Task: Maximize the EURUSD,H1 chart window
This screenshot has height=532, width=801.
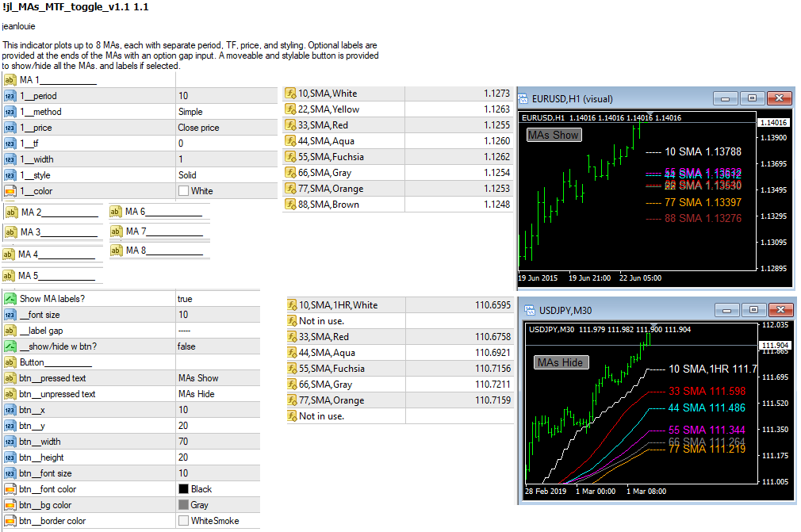Action: pyautogui.click(x=752, y=98)
